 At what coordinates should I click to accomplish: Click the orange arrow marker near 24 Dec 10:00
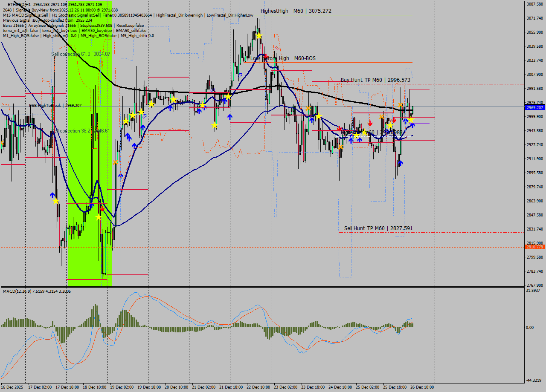(341, 147)
